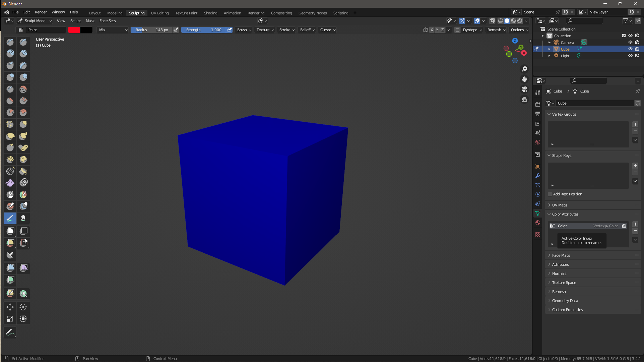Open the Face Sets menu
Screen dimensions: 644x362
coord(108,21)
